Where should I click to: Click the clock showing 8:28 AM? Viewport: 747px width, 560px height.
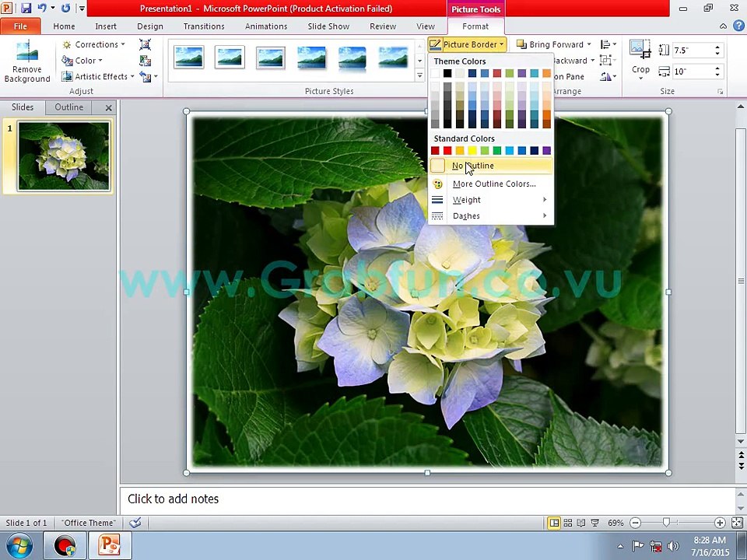click(710, 540)
